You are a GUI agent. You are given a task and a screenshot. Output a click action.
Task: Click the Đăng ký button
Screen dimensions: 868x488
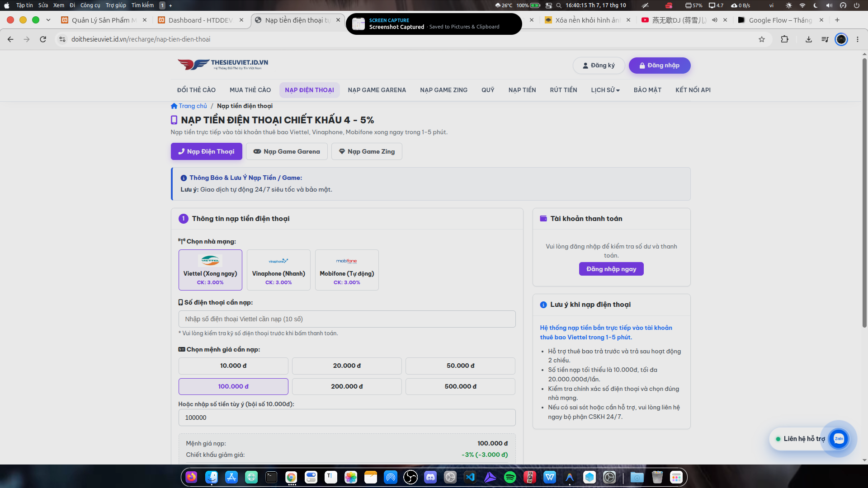point(599,66)
